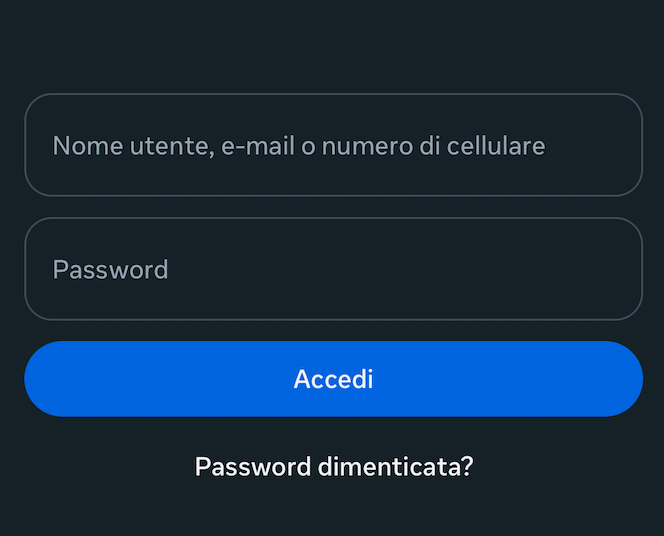The height and width of the screenshot is (536, 664).
Task: Activate the Nome utente text box
Action: 333,146
